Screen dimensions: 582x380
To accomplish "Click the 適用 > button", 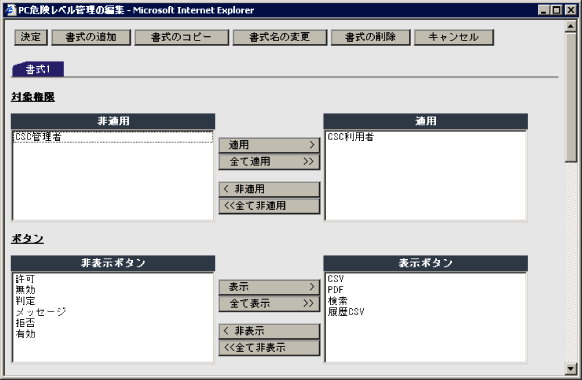I will click(269, 145).
